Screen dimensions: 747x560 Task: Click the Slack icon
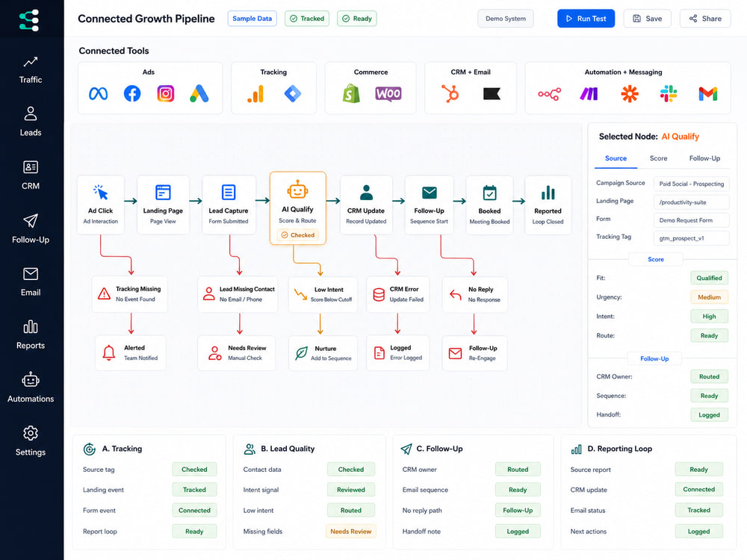(669, 94)
